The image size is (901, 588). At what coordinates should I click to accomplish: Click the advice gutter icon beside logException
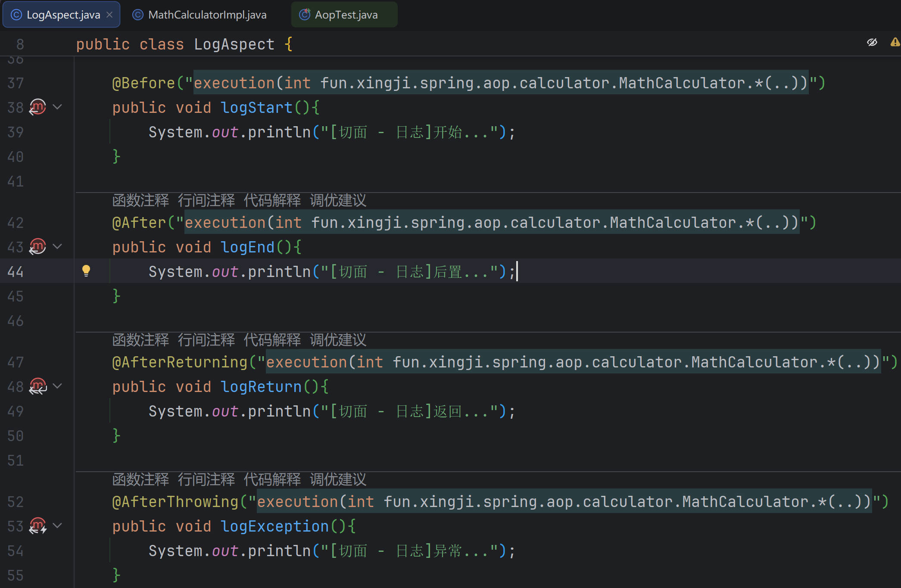tap(37, 526)
